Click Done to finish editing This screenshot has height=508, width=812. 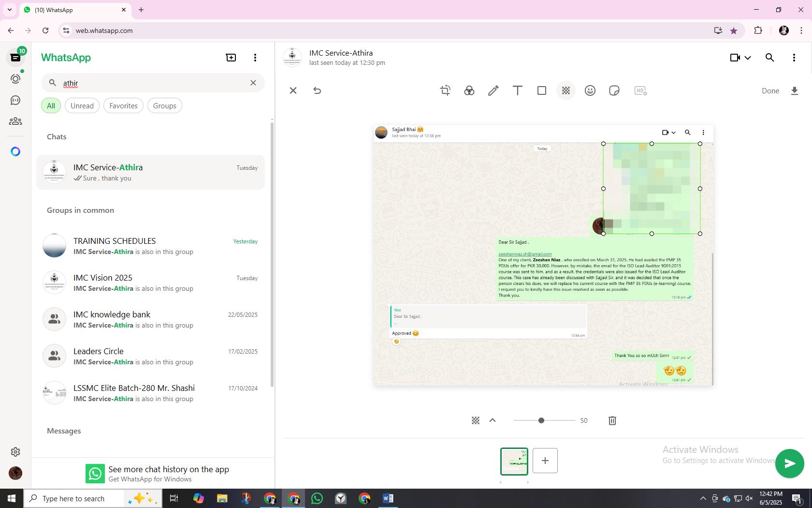tap(770, 91)
